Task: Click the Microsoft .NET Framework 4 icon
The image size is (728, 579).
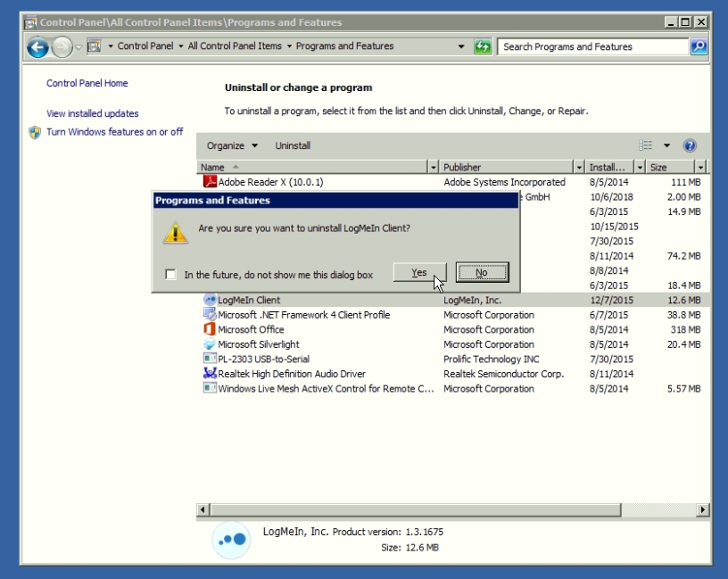Action: pyautogui.click(x=210, y=314)
